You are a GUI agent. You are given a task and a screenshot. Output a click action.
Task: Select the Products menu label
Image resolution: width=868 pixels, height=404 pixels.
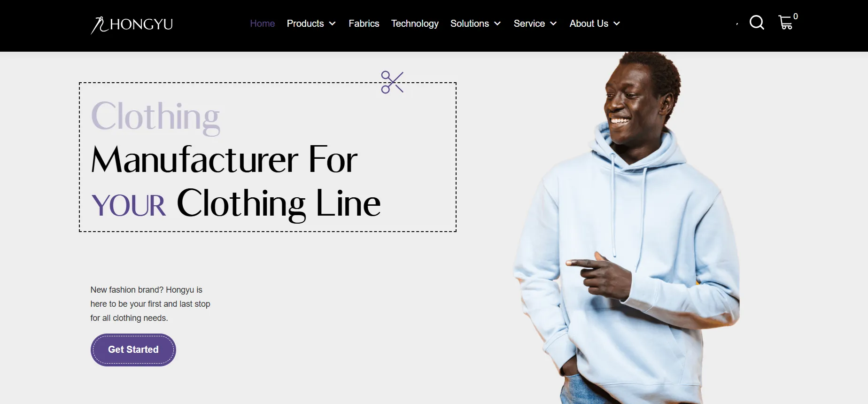tap(305, 23)
